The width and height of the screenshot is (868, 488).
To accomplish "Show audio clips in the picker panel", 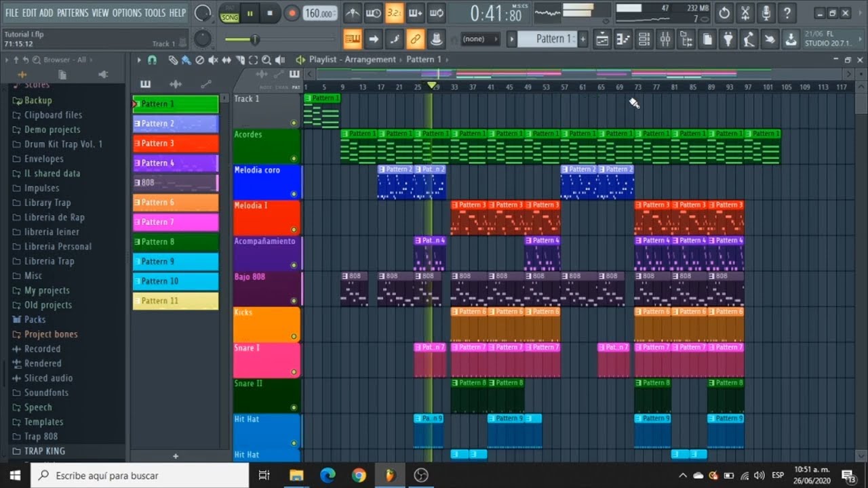I will click(176, 84).
